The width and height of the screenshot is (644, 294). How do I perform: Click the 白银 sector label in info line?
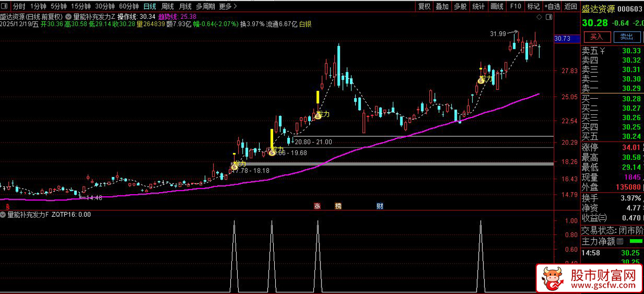[306, 24]
